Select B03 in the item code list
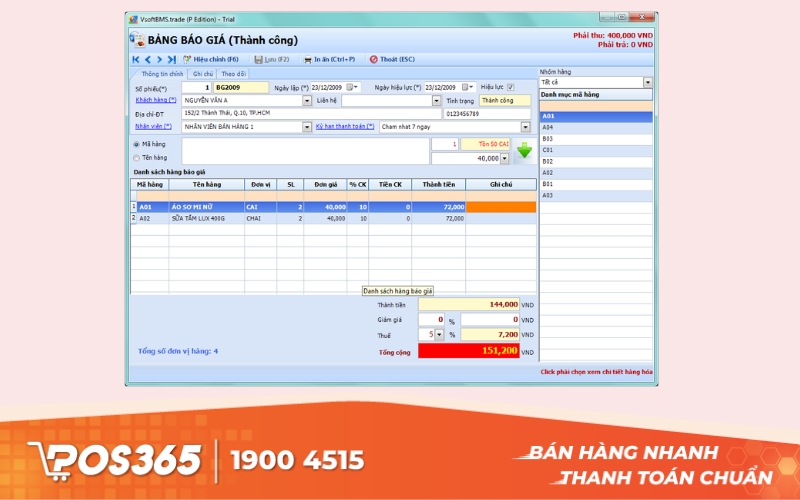The width and height of the screenshot is (800, 500). [x=596, y=139]
